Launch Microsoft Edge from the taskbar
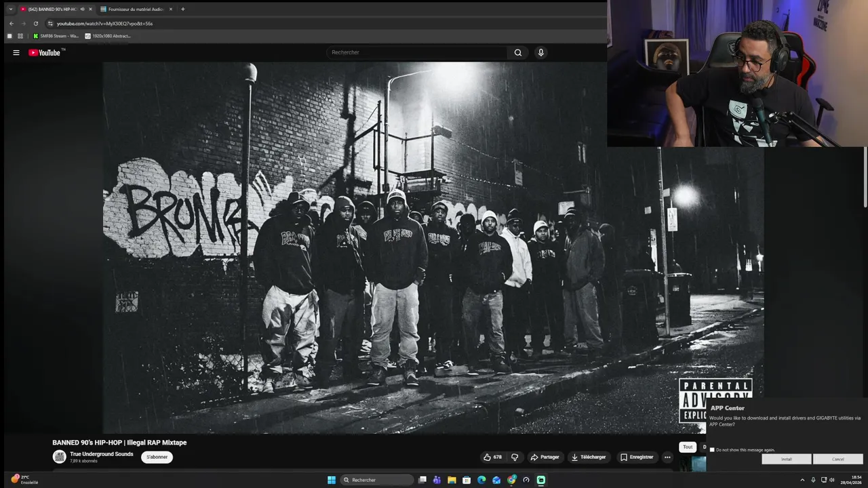 tap(481, 480)
